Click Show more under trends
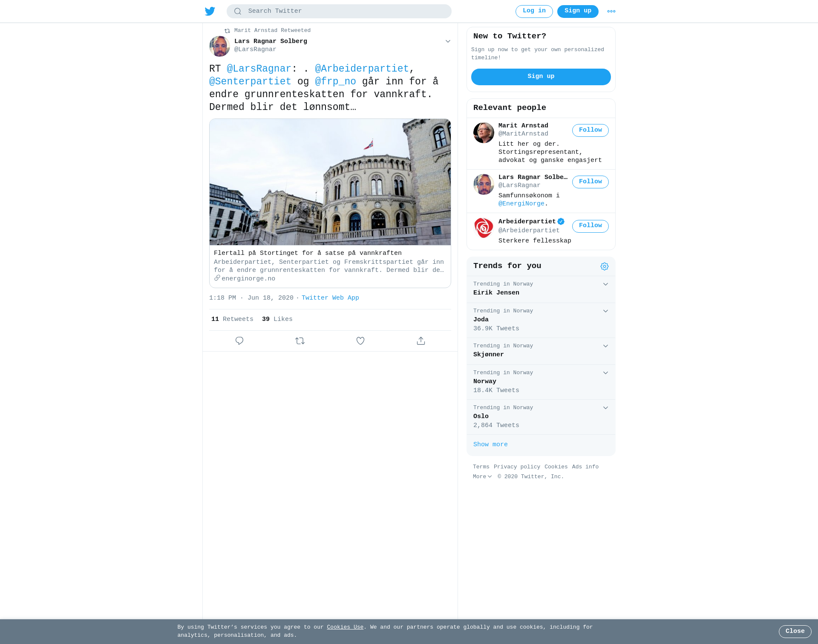The image size is (818, 644). [490, 445]
